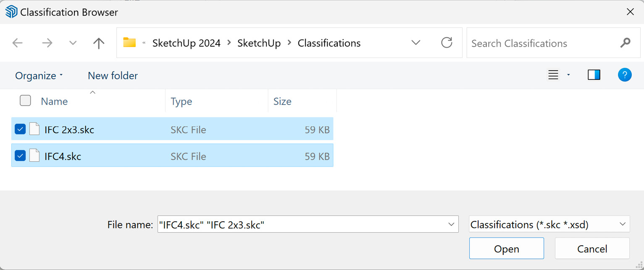The width and height of the screenshot is (644, 270).
Task: Click the search magnifier icon
Action: 625,43
